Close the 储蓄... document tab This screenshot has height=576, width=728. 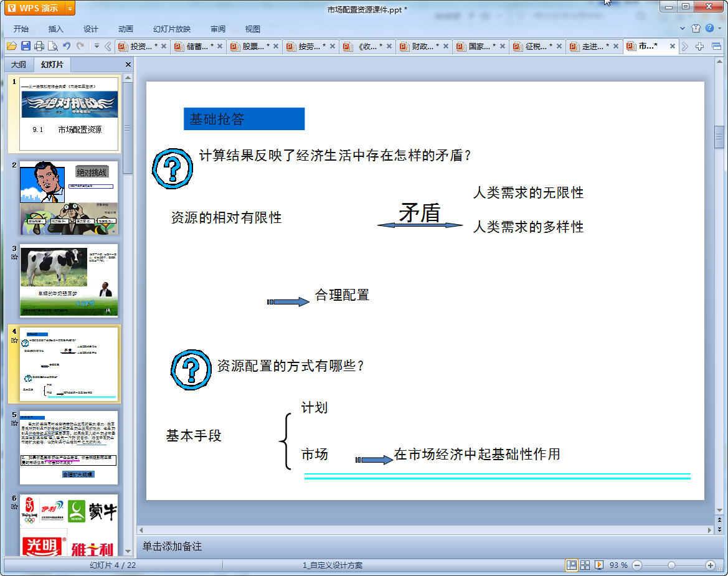[x=220, y=47]
